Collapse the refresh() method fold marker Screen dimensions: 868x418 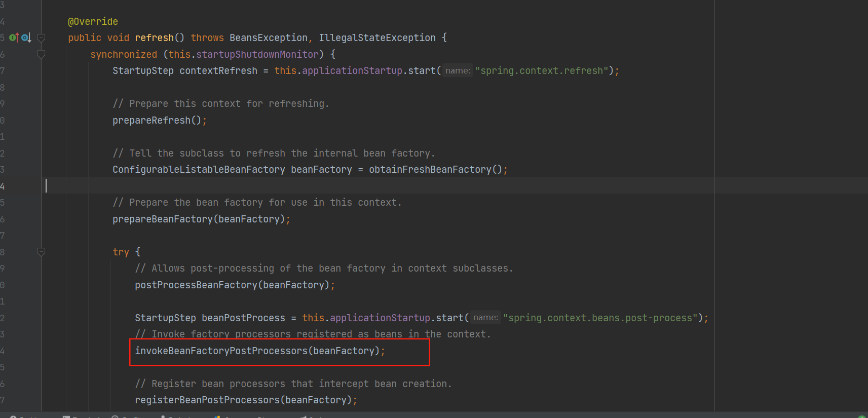[x=42, y=37]
